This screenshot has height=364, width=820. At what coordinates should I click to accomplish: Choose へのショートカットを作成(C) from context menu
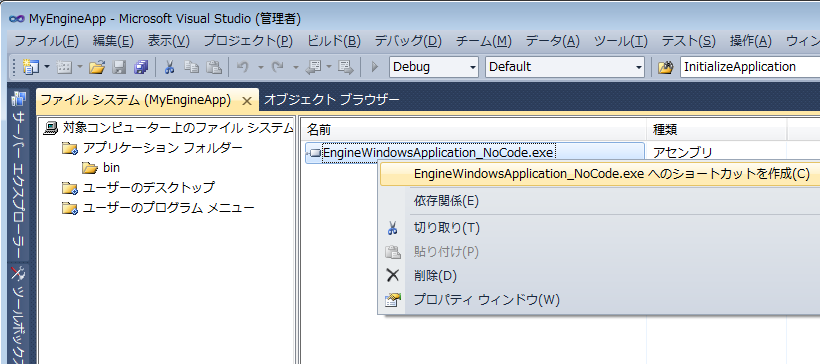point(600,174)
